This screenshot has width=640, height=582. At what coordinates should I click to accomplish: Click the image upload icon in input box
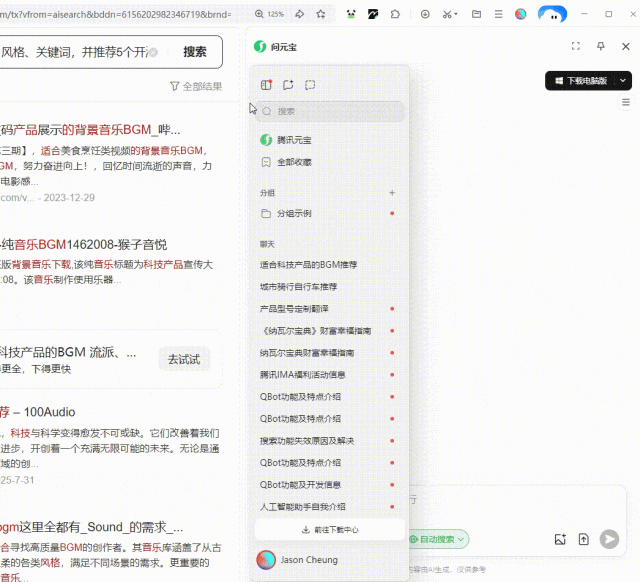coord(560,539)
